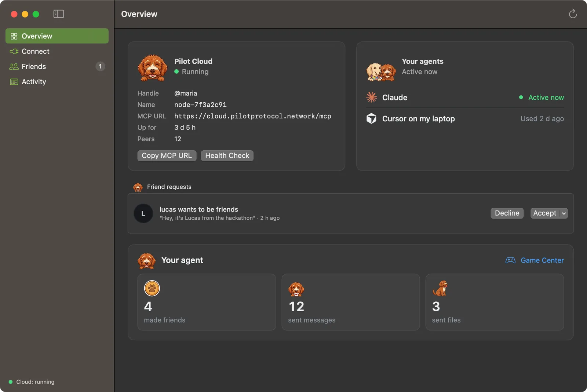Screen dimensions: 587x392
Task: Click the 'Used 2 d ago' status text
Action: tap(542, 119)
